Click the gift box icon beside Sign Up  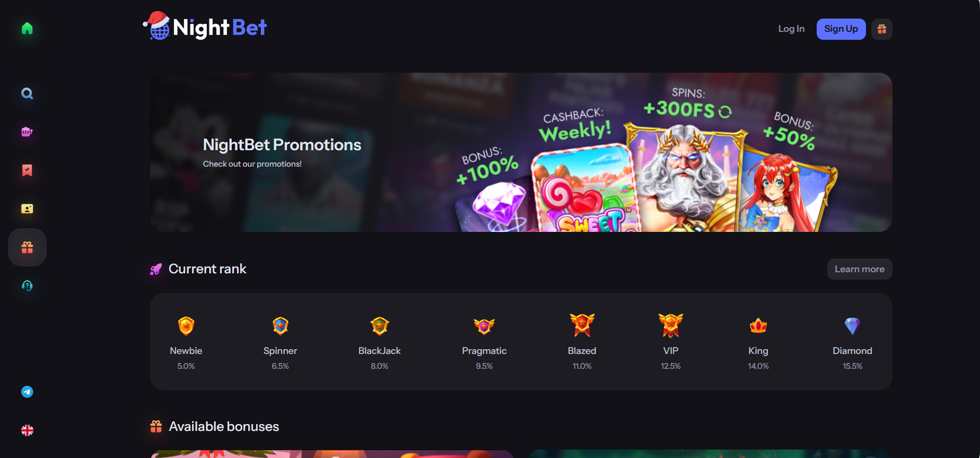882,29
